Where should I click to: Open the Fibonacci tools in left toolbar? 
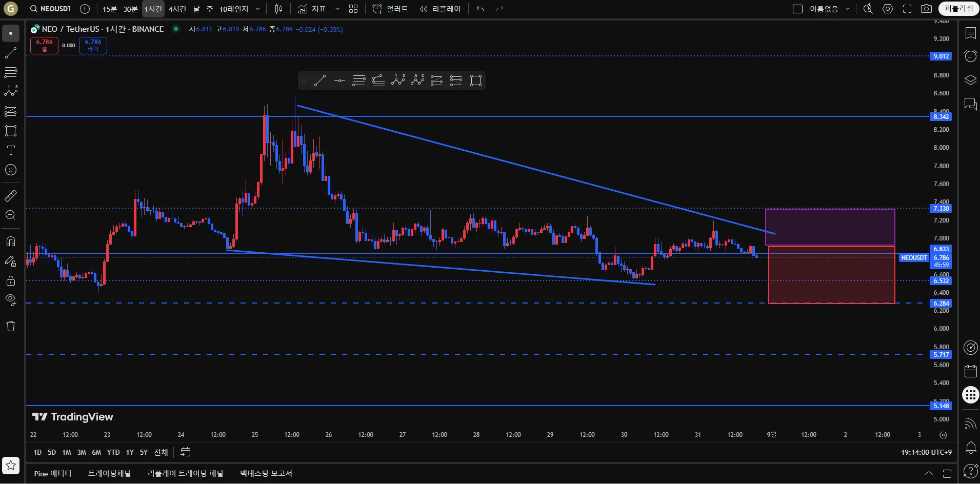11,72
